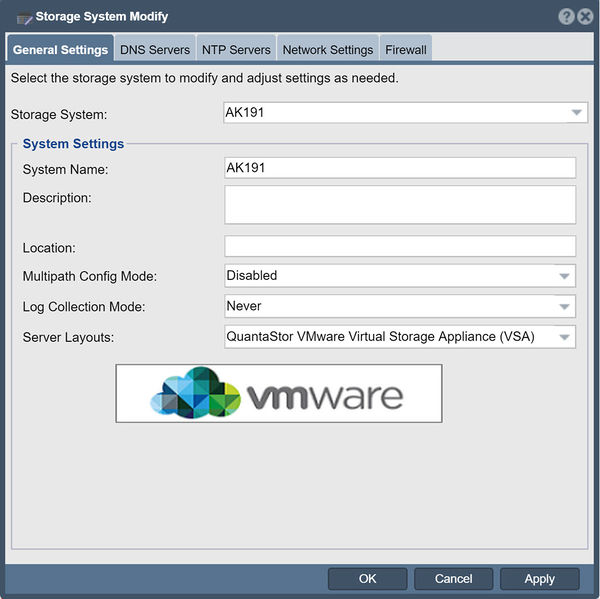The image size is (600, 599).
Task: Click into the Description text area
Action: click(x=400, y=205)
